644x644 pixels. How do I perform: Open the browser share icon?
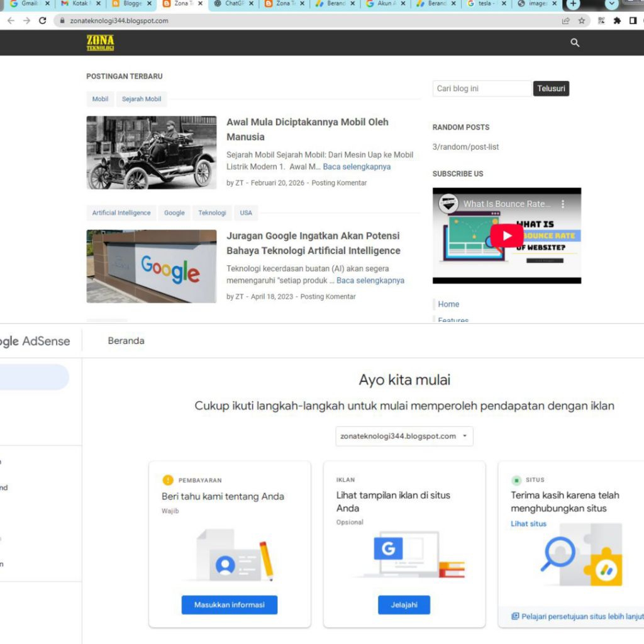point(567,19)
